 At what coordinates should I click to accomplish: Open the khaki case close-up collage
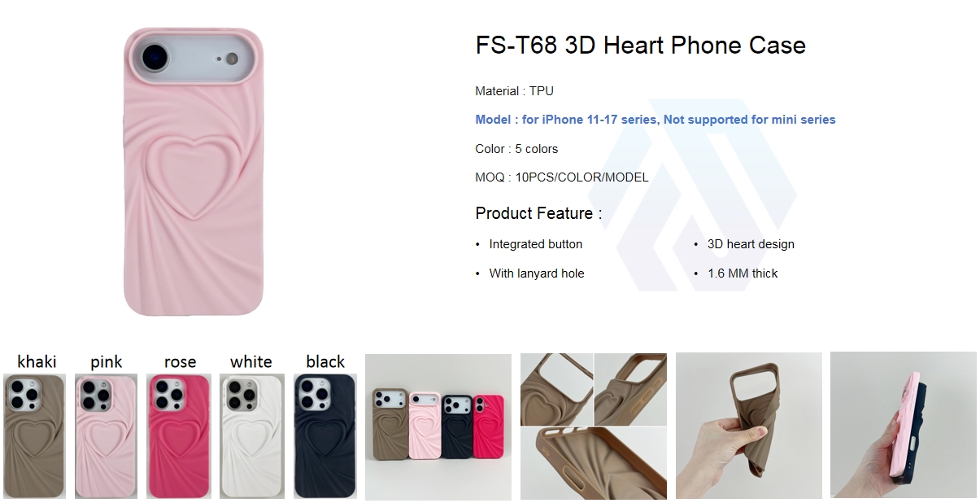click(x=594, y=426)
